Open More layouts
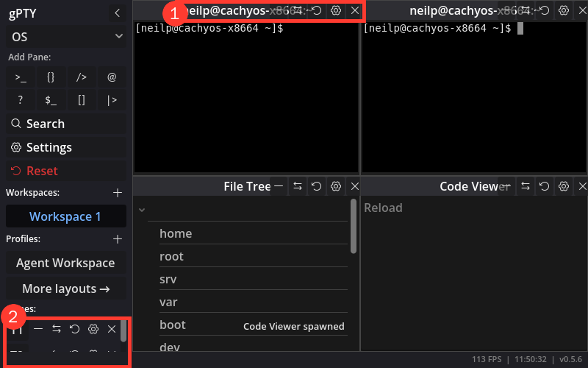 pos(66,289)
